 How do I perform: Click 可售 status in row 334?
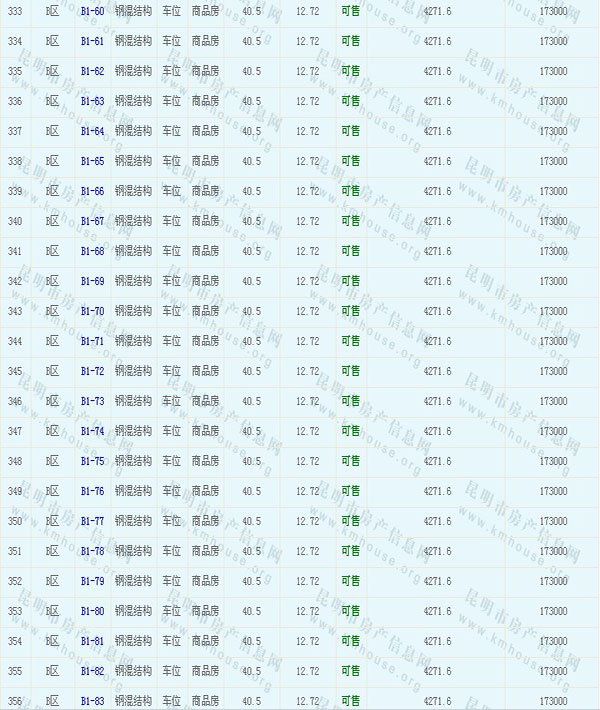pos(350,42)
